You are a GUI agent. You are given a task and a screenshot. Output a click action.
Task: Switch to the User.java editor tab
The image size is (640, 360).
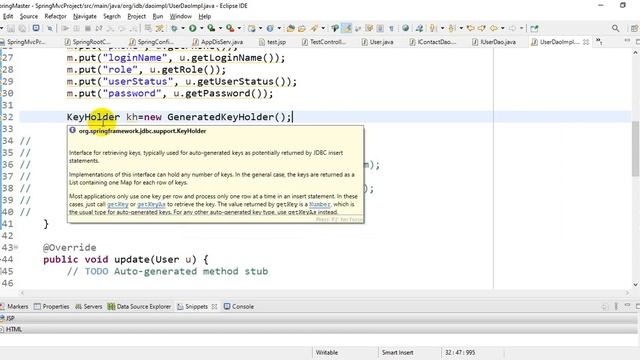(377, 42)
